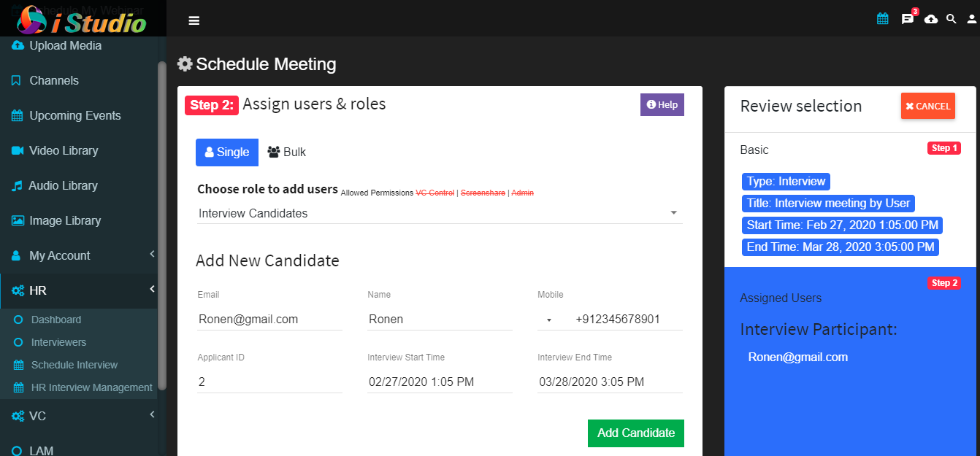980x456 pixels.
Task: Click the cloud upload icon in header
Action: (931, 19)
